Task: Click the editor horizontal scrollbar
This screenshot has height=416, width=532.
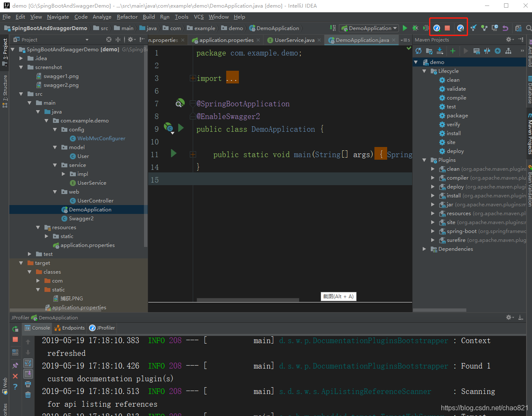Action: 248,300
